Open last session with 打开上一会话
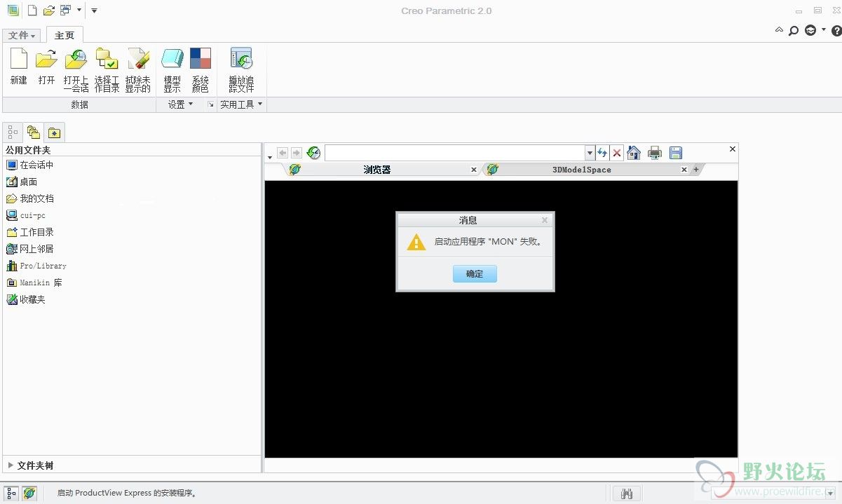 [x=76, y=70]
